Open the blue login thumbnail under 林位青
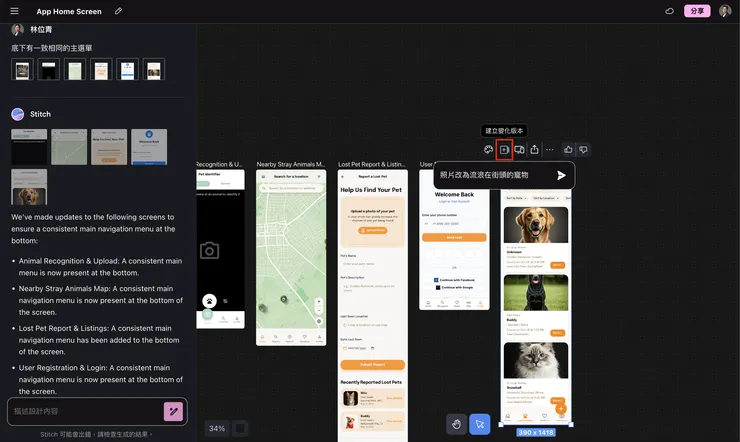 127,70
